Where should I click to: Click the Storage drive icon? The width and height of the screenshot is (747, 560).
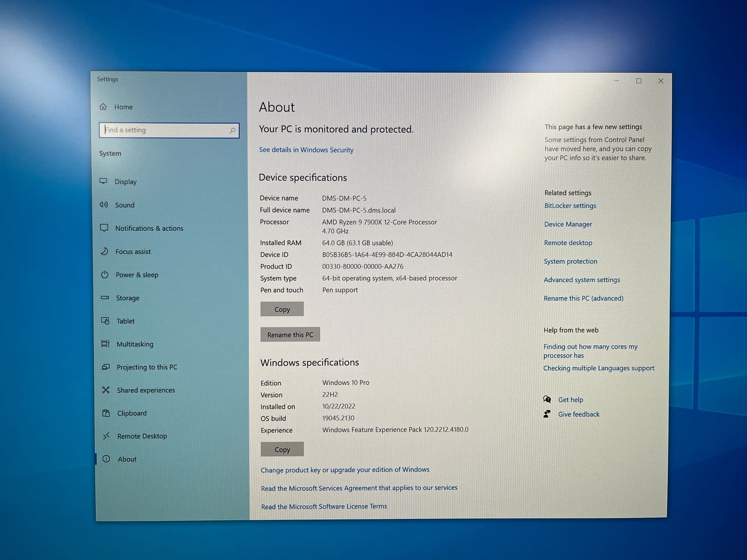coord(105,297)
